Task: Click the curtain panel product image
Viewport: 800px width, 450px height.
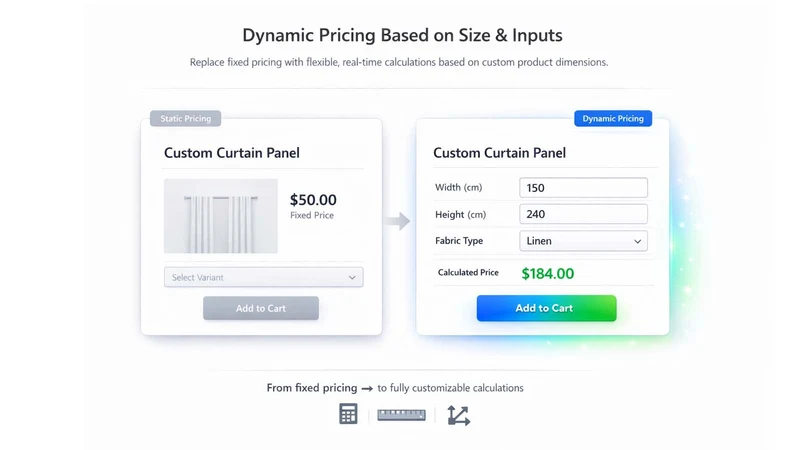Action: point(220,216)
